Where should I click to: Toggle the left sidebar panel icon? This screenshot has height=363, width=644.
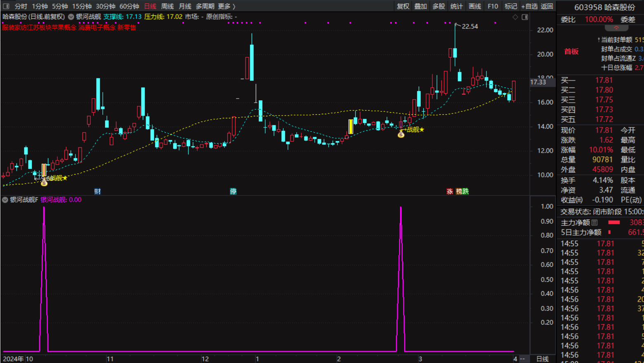point(6,6)
